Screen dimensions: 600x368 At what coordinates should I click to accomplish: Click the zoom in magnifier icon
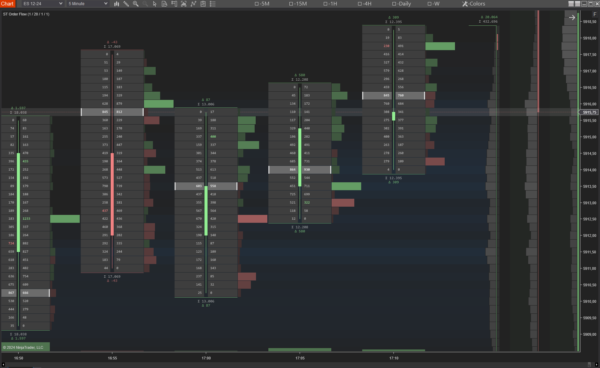tap(135, 4)
